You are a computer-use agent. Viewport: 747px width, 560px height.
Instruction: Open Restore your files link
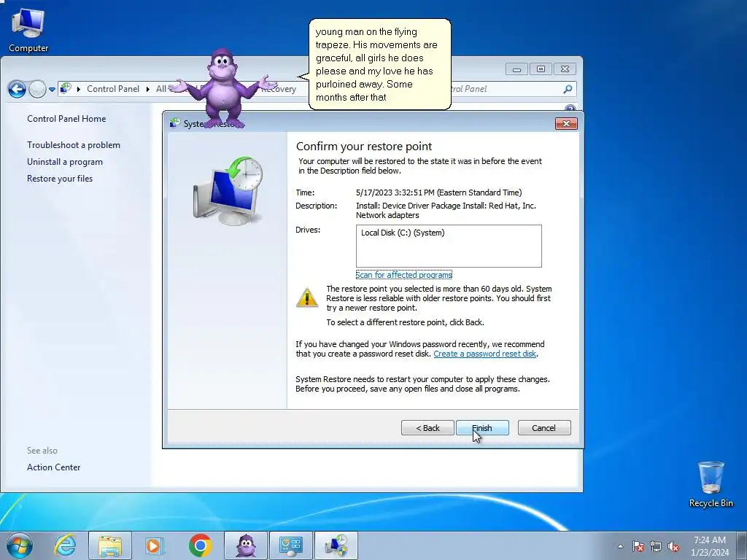click(60, 179)
